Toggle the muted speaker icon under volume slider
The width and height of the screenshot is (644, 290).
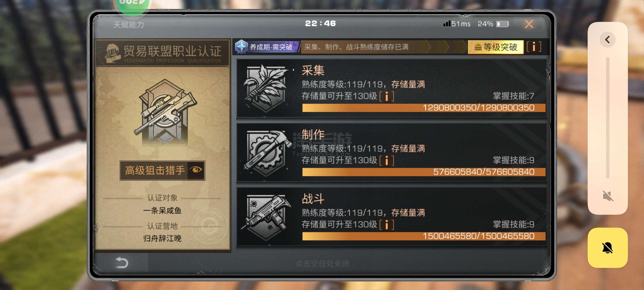[607, 196]
